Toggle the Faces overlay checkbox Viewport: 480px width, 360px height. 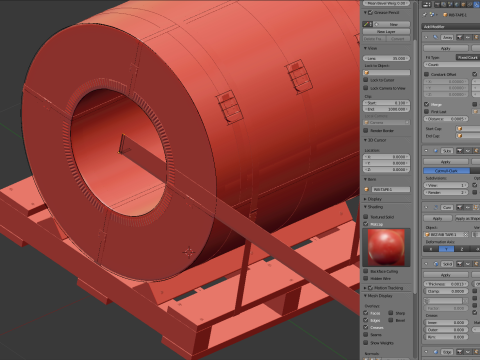tap(366, 313)
